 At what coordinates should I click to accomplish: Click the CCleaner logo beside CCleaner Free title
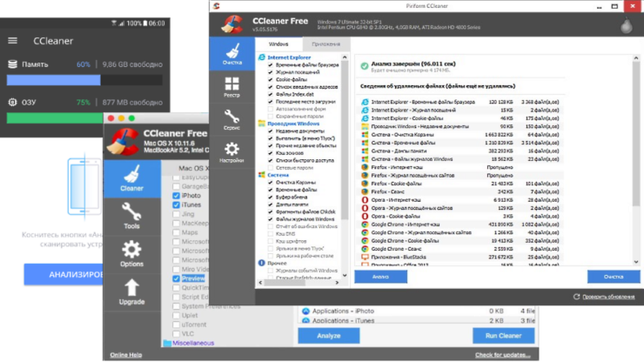click(232, 23)
